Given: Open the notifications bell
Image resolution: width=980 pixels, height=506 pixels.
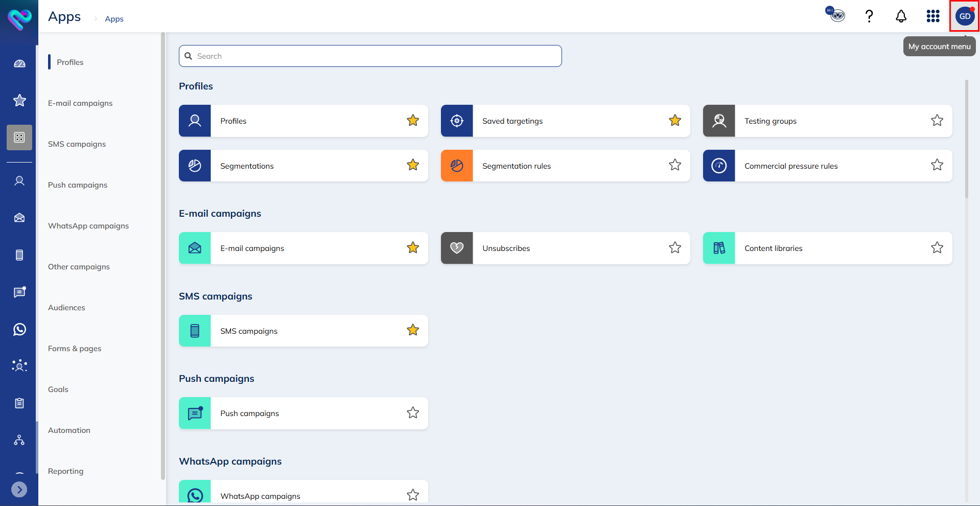Looking at the screenshot, I should point(901,16).
